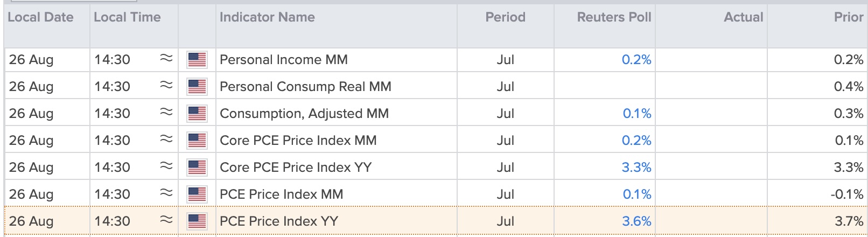
Task: Click the Actual column header
Action: 743,17
